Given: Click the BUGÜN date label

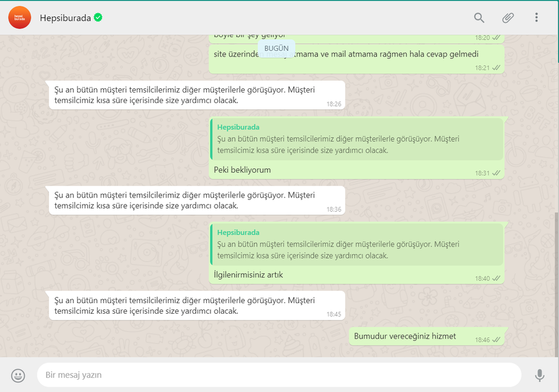Looking at the screenshot, I should point(276,48).
